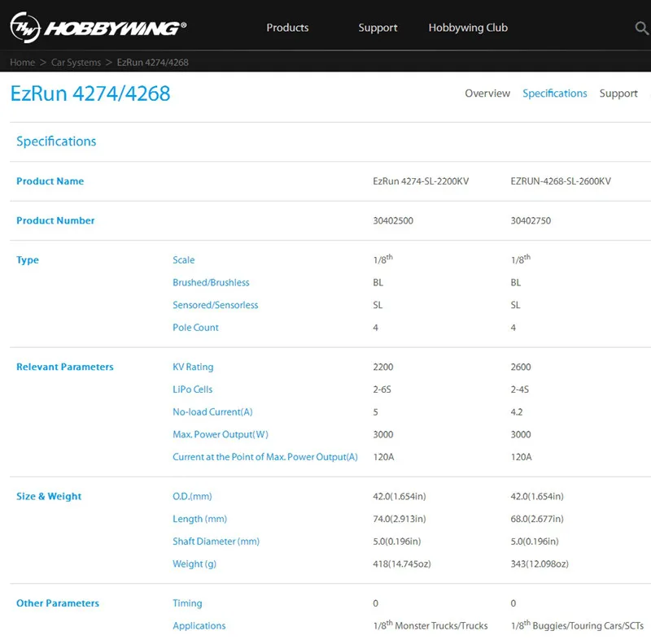
Task: Click EzRun 4274-SL-2200KV product name
Action: (421, 181)
